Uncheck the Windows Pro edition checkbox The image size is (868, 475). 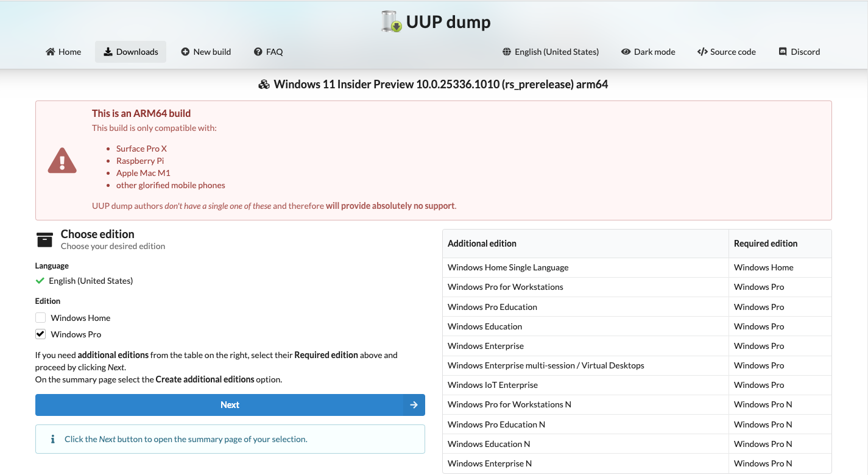[x=40, y=334]
